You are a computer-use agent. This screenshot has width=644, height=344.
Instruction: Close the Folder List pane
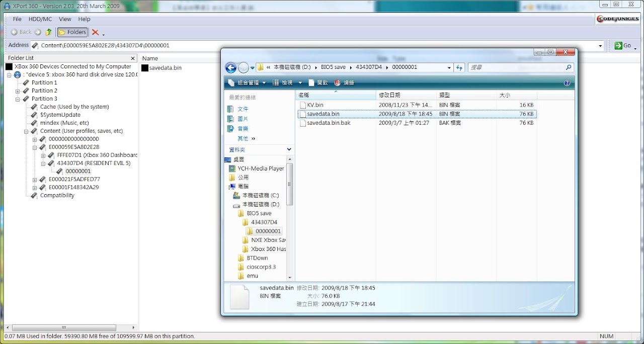[133, 58]
